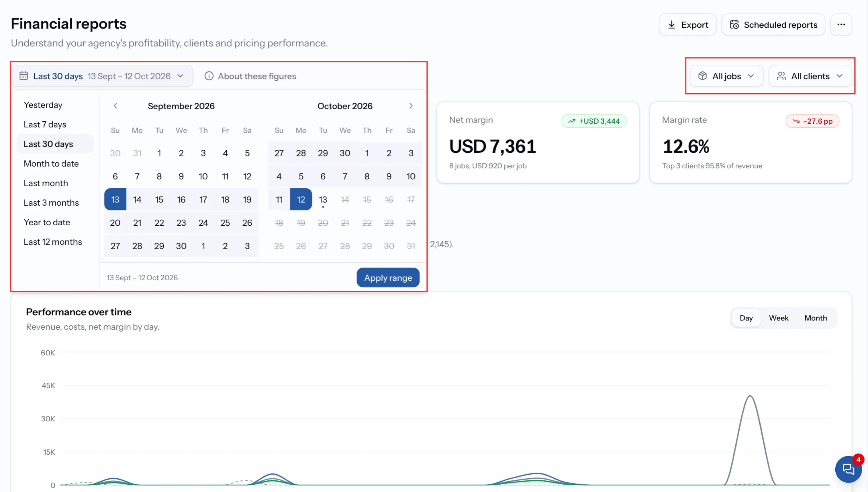The height and width of the screenshot is (492, 868).
Task: Pick September 20 in the calendar
Action: [x=115, y=223]
